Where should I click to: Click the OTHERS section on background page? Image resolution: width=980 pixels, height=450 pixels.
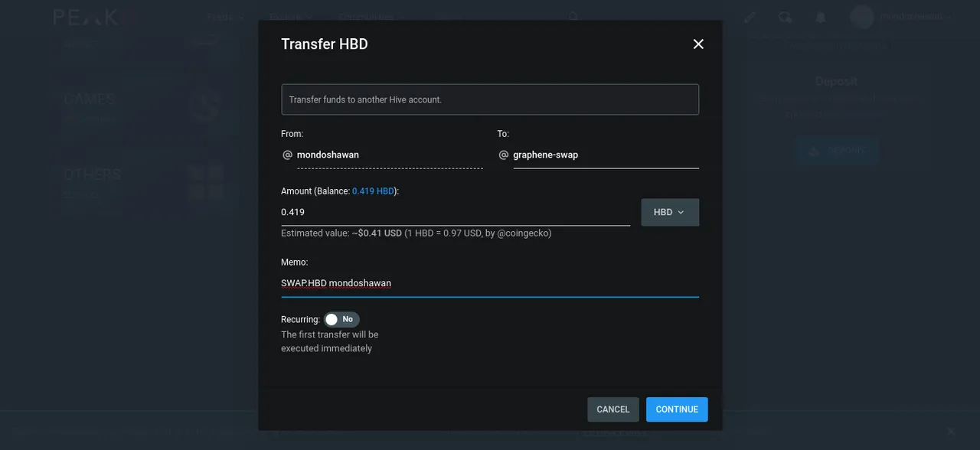[144, 182]
